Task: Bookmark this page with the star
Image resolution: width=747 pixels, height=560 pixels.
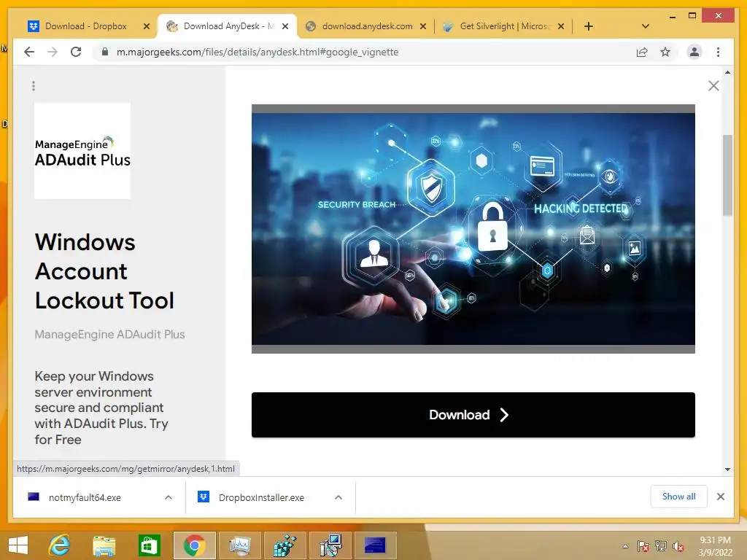Action: pos(665,52)
